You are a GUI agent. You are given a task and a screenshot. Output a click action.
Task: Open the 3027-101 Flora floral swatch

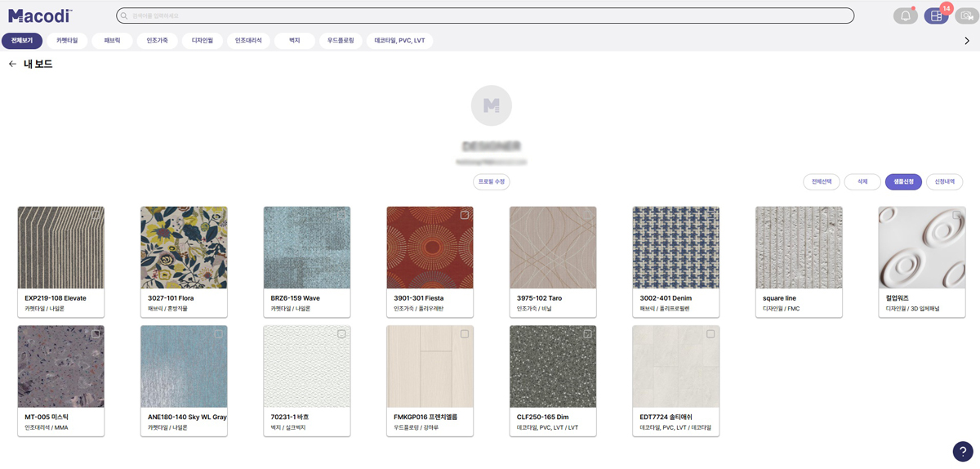184,246
